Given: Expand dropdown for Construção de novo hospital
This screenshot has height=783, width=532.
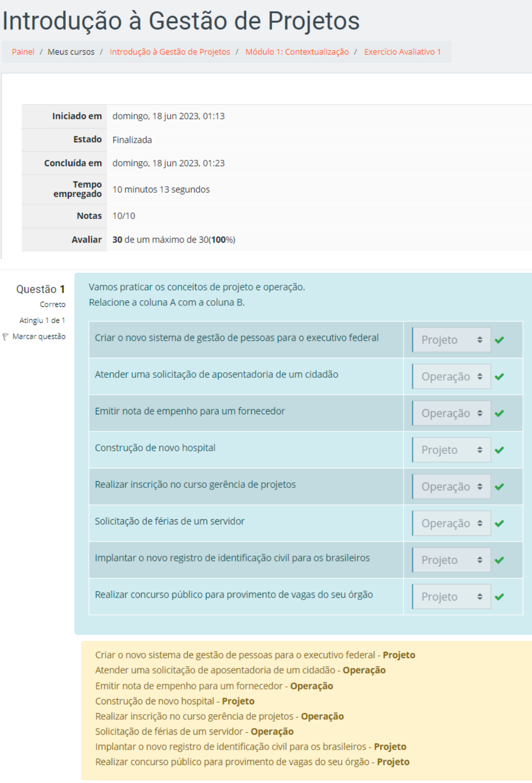Looking at the screenshot, I should coord(451,450).
